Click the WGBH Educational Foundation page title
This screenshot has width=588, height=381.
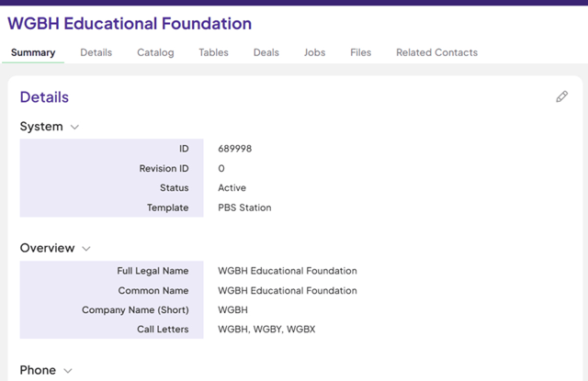tap(130, 24)
